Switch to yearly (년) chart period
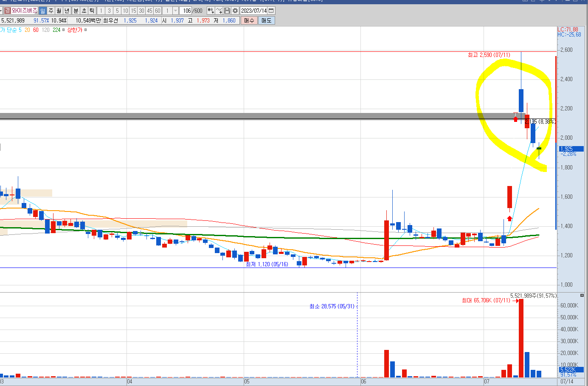The image size is (588, 386). 67,11
